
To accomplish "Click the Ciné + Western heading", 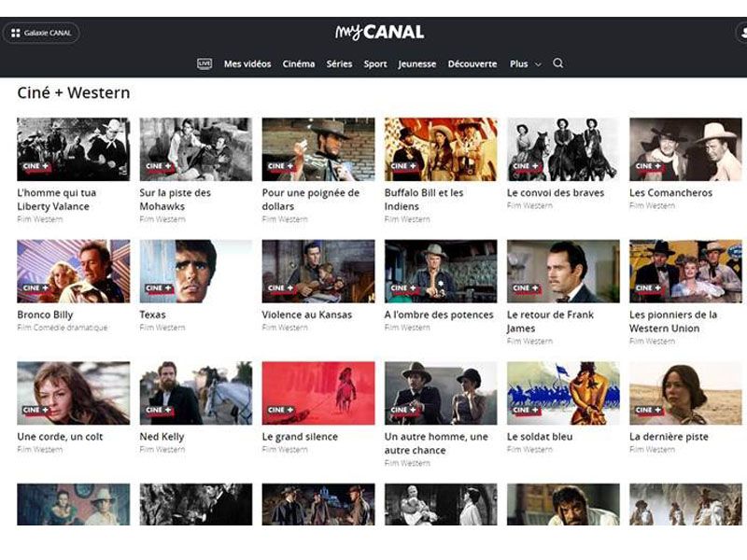I will click(x=74, y=92).
